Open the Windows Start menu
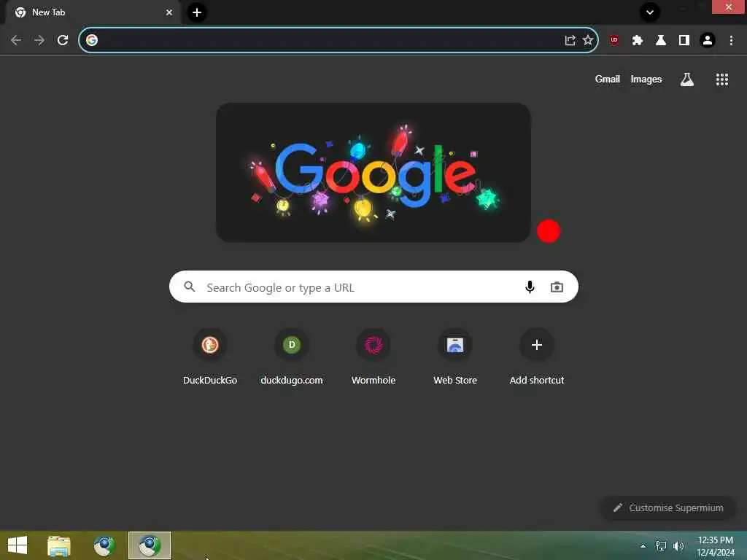The width and height of the screenshot is (747, 560). coord(18,545)
